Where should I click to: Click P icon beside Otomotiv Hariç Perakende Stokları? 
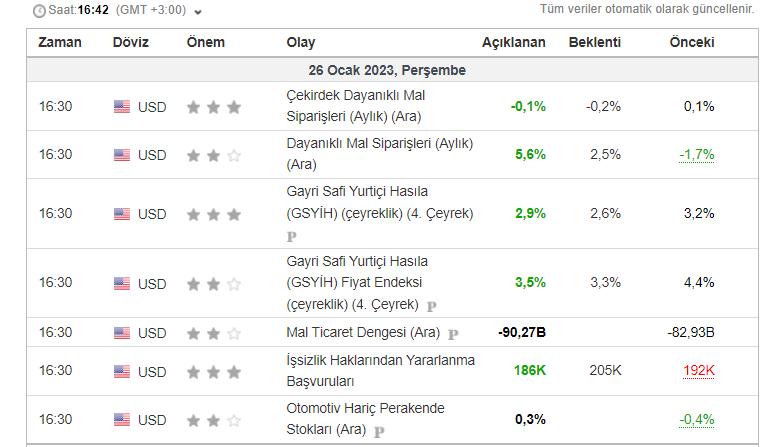[x=379, y=432]
